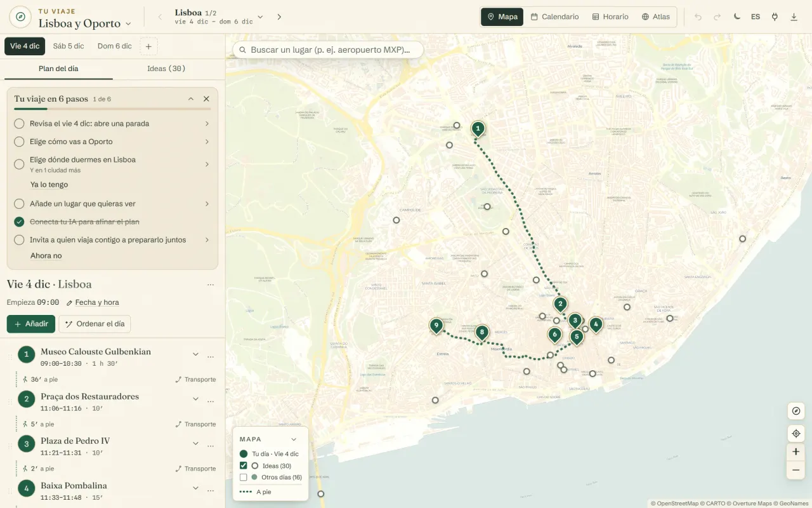812x508 pixels.
Task: Close the Tu viaje en 6 pasos panel
Action: [206, 99]
